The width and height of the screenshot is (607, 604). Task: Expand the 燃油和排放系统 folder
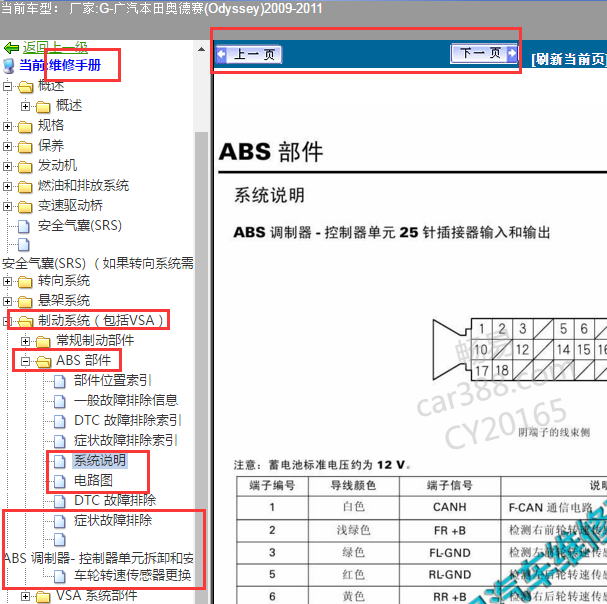click(x=7, y=186)
